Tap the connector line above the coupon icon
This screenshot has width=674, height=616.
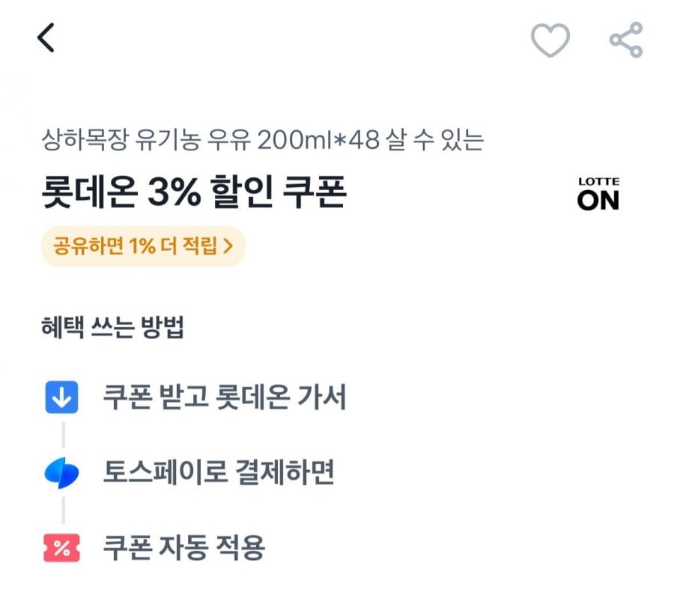63,510
